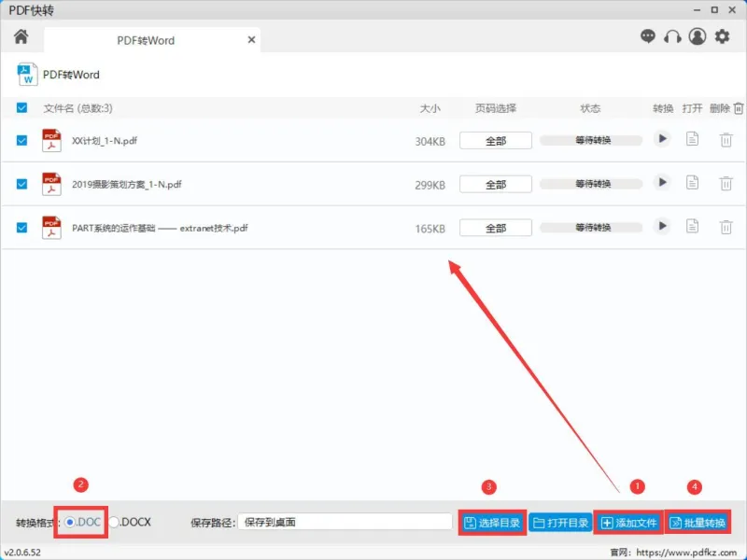Uncheck the XX计划_1-N.pdf checkbox
Image resolution: width=747 pixels, height=560 pixels.
click(21, 141)
